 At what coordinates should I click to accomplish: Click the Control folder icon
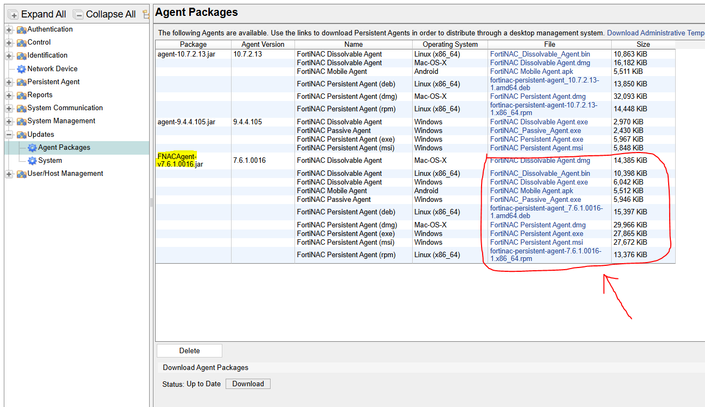[x=20, y=42]
